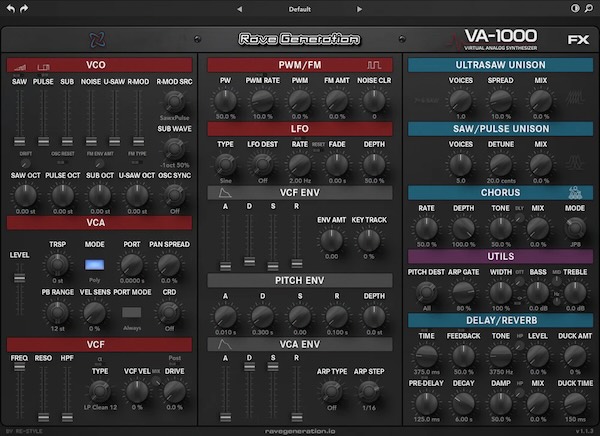Open the Default preset name menu
This screenshot has height=436, width=600.
[x=300, y=9]
